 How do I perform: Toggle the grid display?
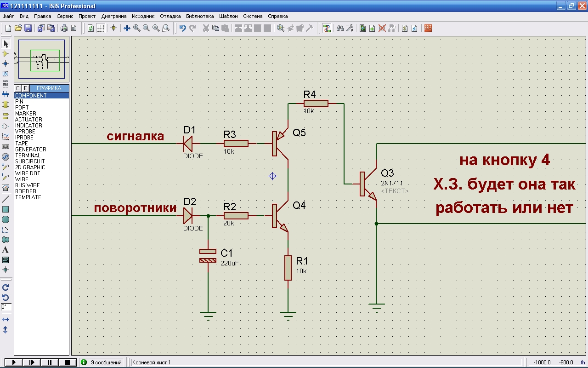[x=101, y=28]
